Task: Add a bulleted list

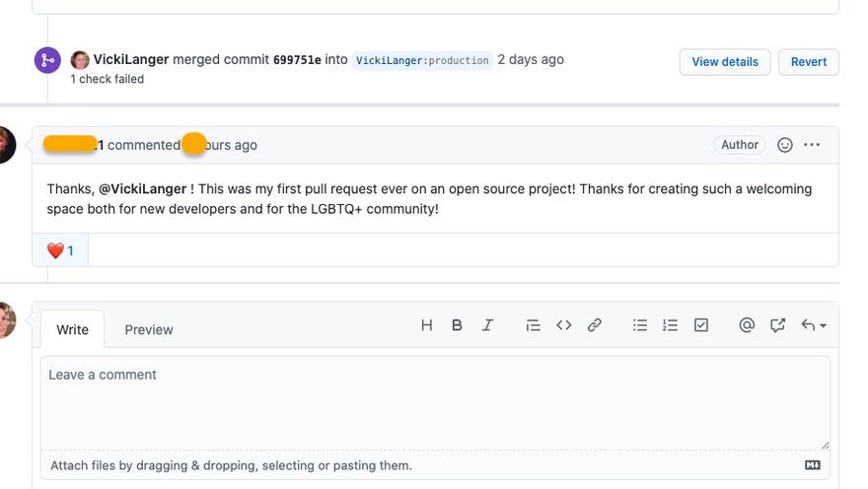Action: [x=640, y=325]
